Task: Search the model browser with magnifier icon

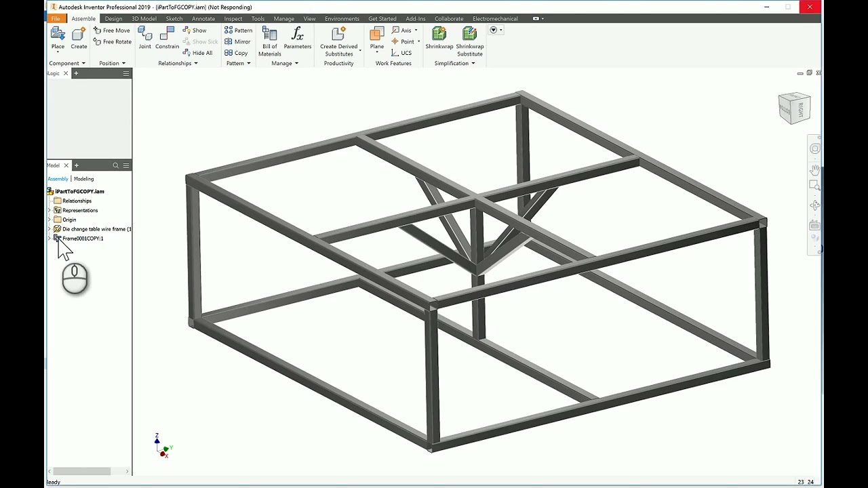Action: click(x=115, y=165)
